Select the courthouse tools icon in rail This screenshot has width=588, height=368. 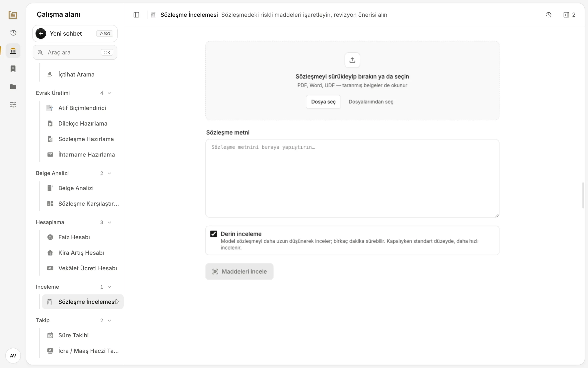pyautogui.click(x=13, y=51)
